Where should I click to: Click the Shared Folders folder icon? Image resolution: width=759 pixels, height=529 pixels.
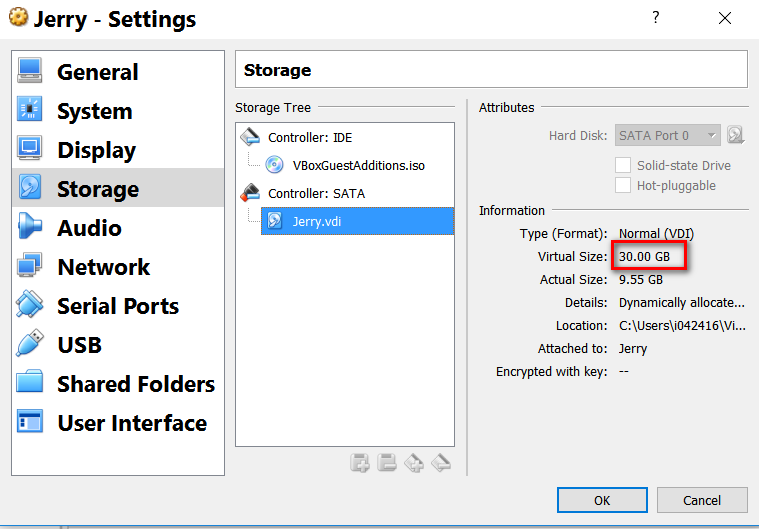click(x=30, y=381)
